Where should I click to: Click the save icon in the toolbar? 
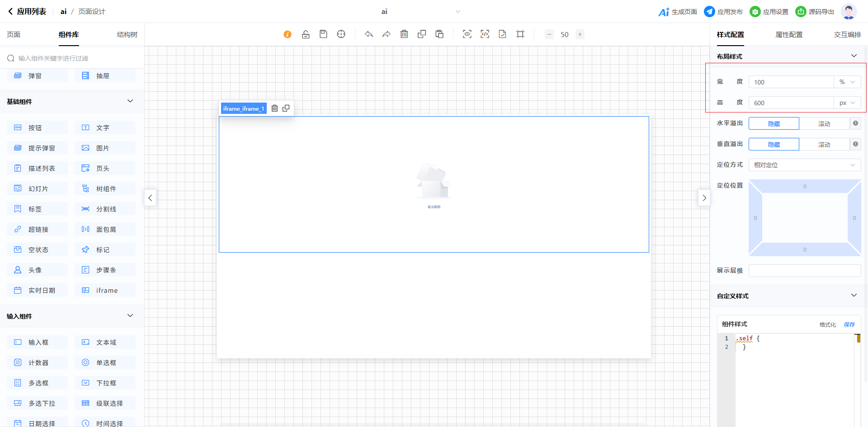(x=323, y=34)
